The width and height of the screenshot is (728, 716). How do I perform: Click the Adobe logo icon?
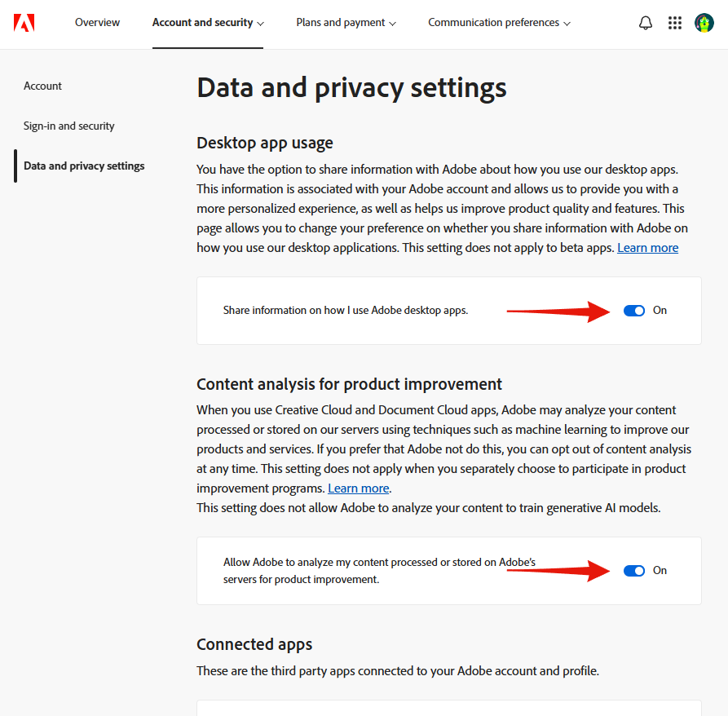click(24, 23)
